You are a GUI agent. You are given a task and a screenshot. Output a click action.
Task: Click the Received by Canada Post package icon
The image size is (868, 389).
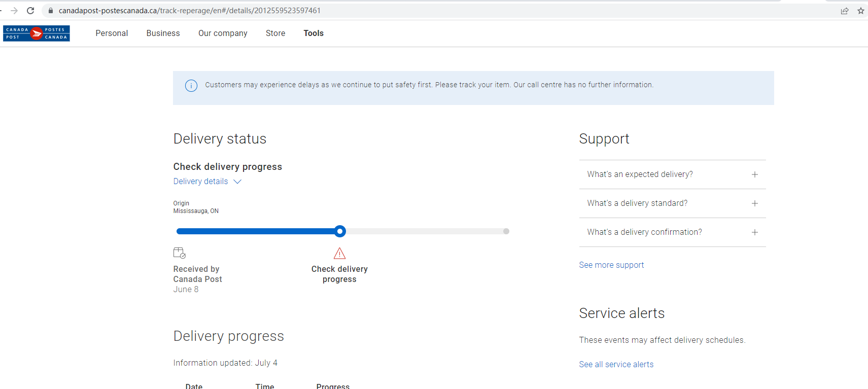180,253
